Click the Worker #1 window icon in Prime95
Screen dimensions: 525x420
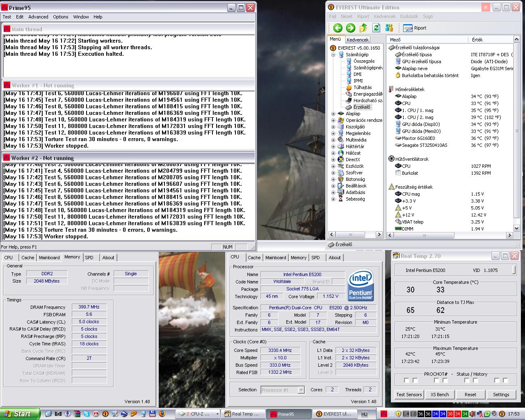(x=7, y=85)
